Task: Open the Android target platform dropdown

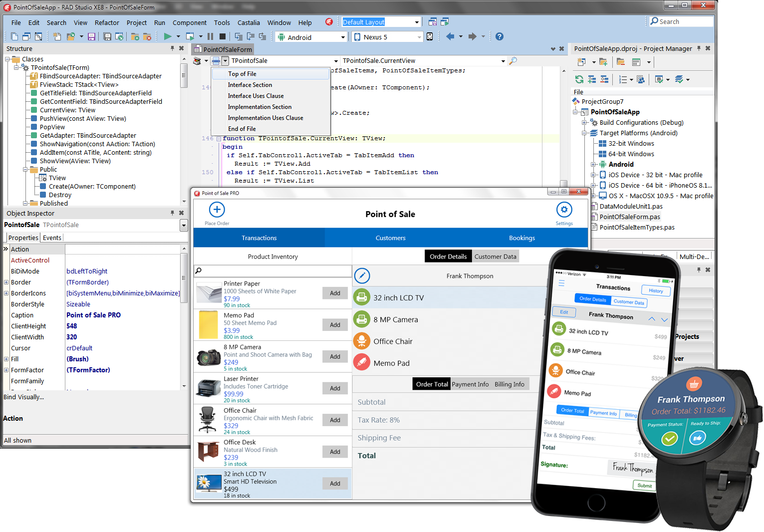Action: [343, 37]
